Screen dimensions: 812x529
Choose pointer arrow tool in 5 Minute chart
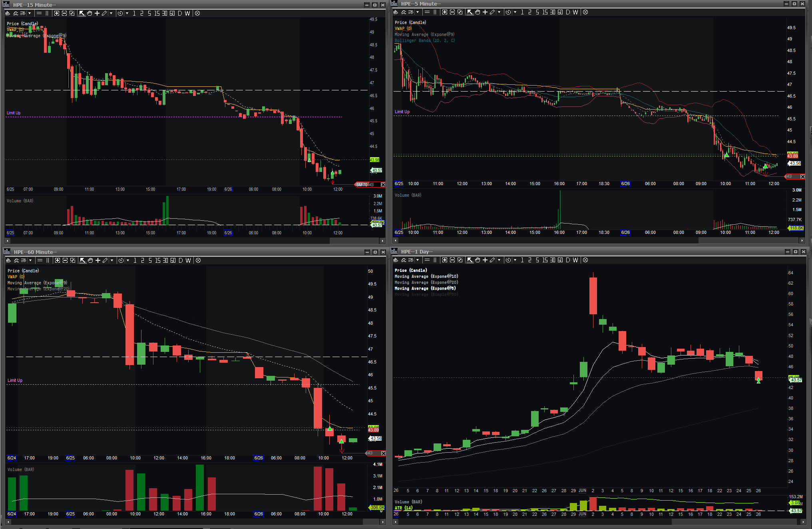[470, 12]
